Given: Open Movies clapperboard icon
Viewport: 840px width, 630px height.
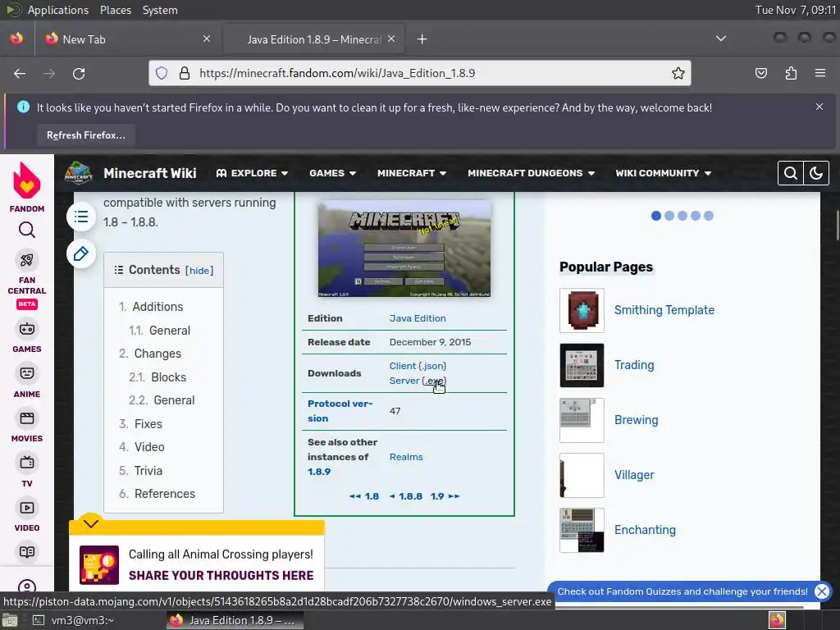Looking at the screenshot, I should pos(27,418).
